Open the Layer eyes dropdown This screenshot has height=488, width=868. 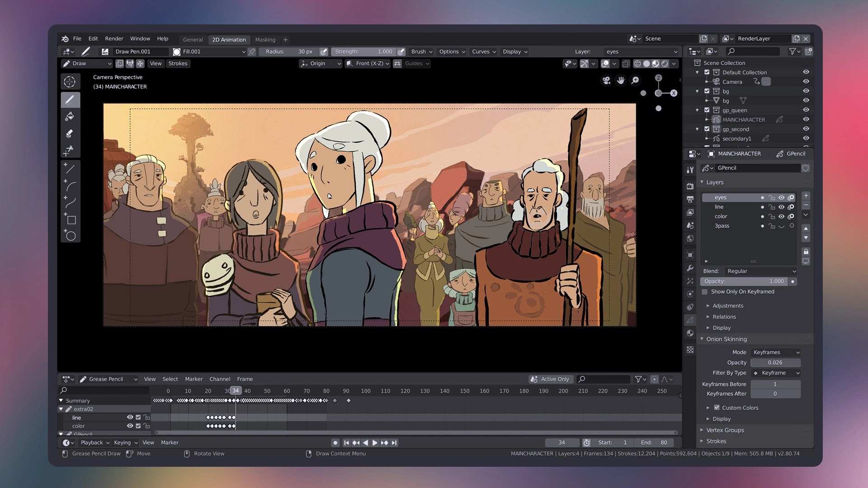[642, 52]
